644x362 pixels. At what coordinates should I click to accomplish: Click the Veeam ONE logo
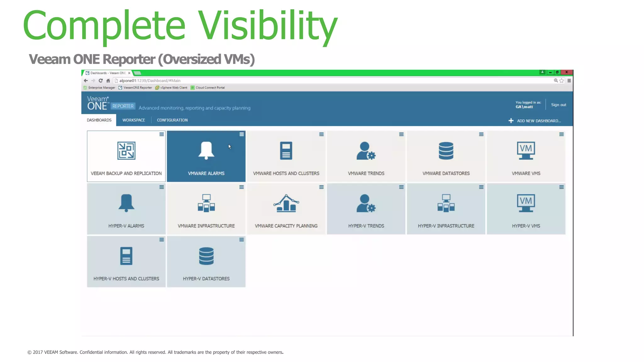click(x=98, y=103)
